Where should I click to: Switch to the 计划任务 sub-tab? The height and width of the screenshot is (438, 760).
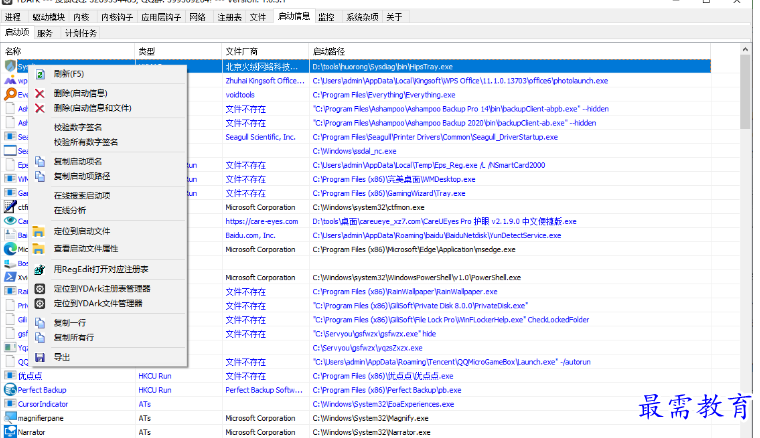pos(80,33)
